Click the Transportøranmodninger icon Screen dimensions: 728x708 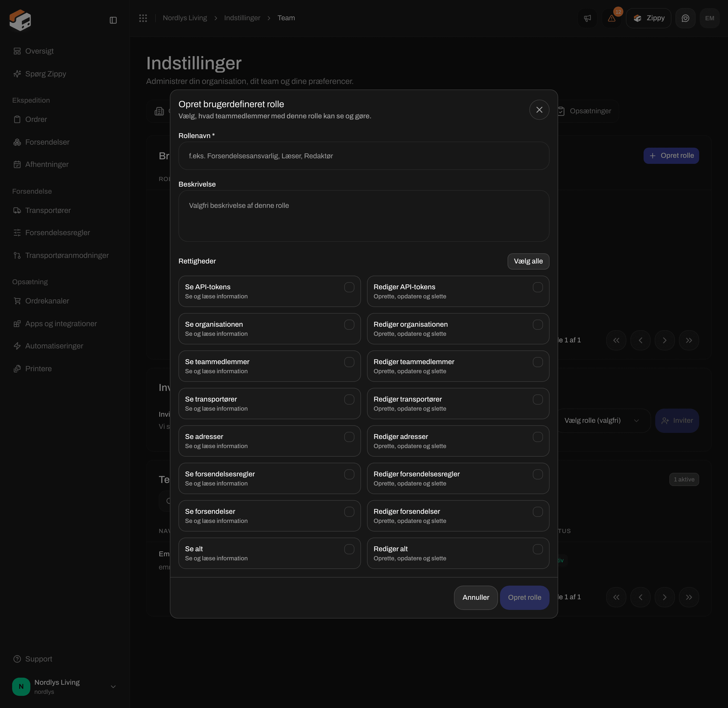[x=17, y=255]
